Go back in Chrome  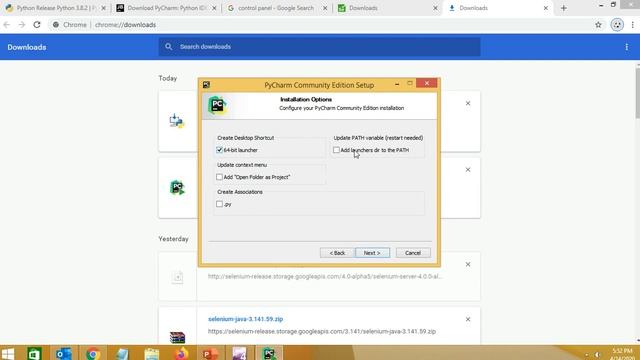click(7, 25)
